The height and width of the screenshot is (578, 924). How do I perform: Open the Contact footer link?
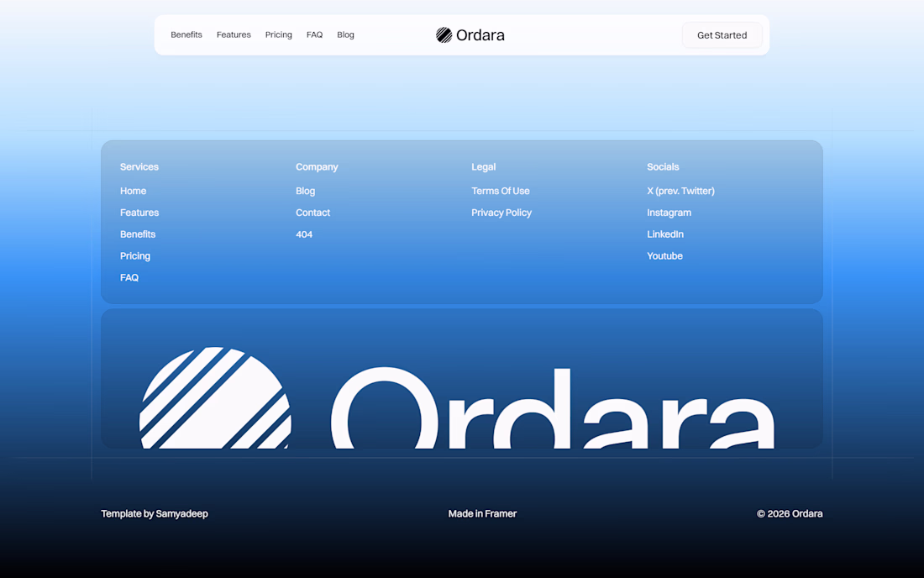point(312,213)
